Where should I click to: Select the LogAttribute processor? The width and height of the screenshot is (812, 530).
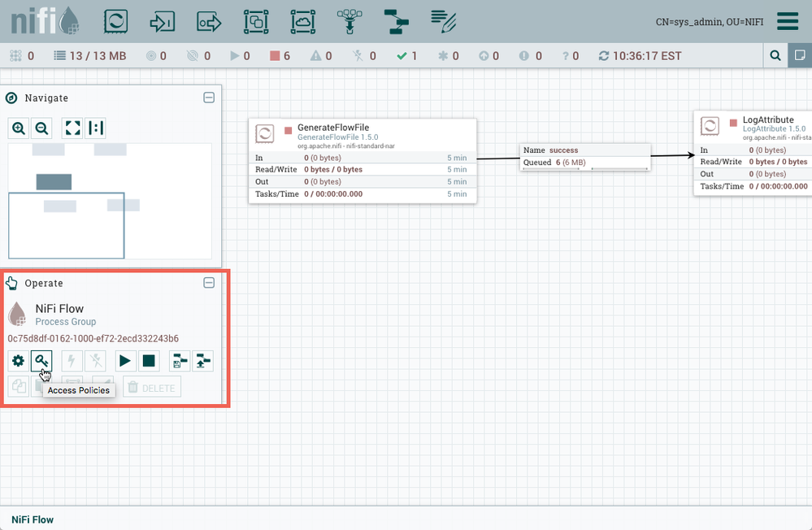tap(753, 154)
